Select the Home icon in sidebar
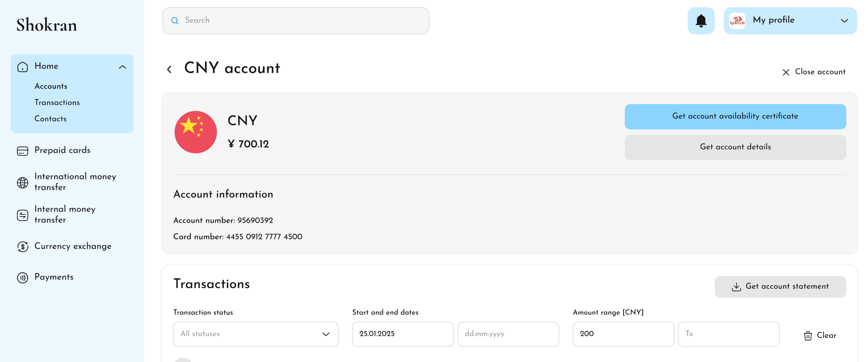 (23, 66)
